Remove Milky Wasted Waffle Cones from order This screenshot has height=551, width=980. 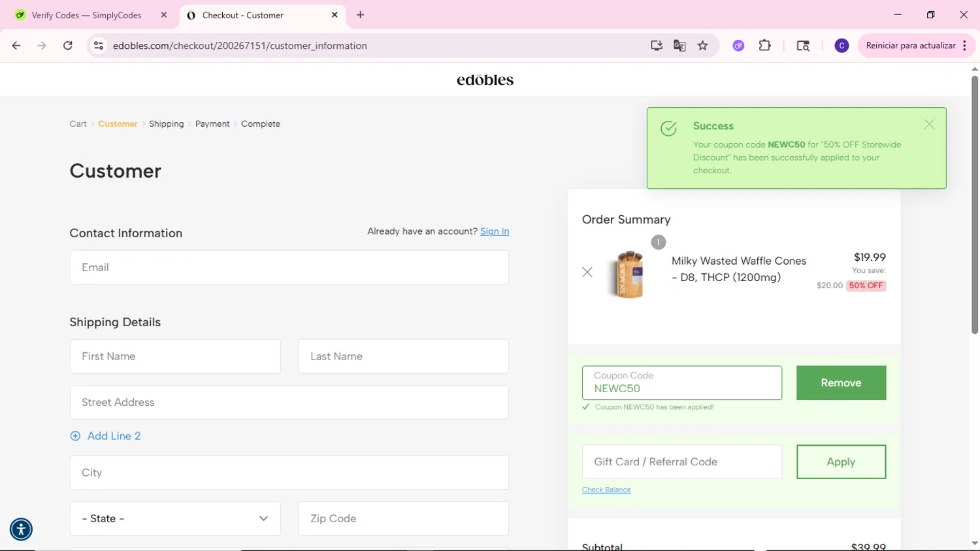coord(587,272)
